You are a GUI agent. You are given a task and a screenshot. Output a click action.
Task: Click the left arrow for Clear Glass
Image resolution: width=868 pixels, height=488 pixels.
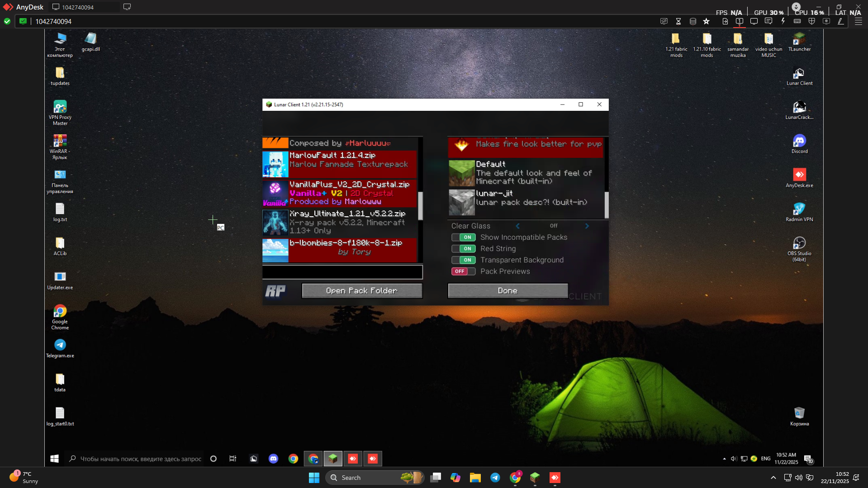click(518, 226)
